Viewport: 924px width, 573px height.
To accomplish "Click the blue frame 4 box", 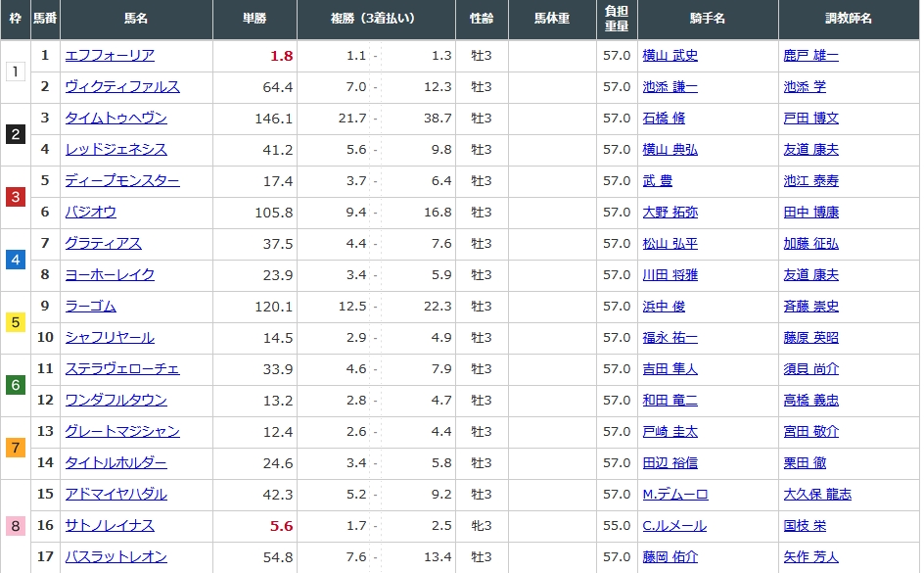I will [x=15, y=260].
